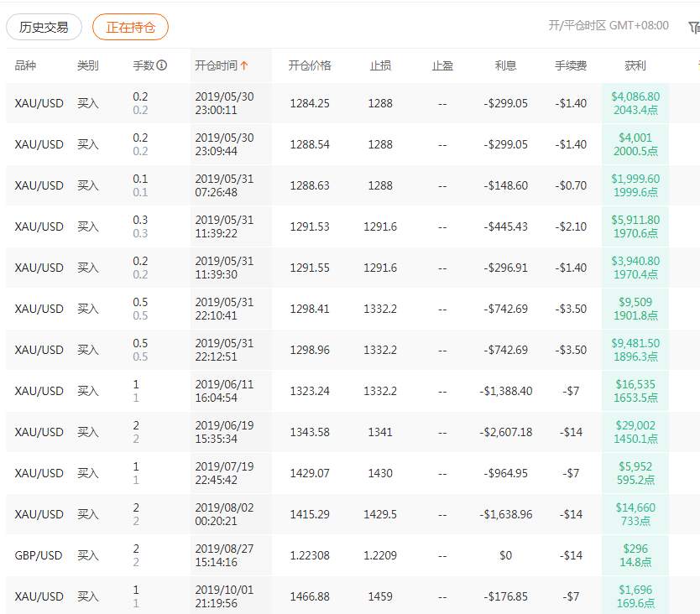Image resolution: width=700 pixels, height=614 pixels.
Task: Click the interest value -$445.43
Action: pos(506,226)
